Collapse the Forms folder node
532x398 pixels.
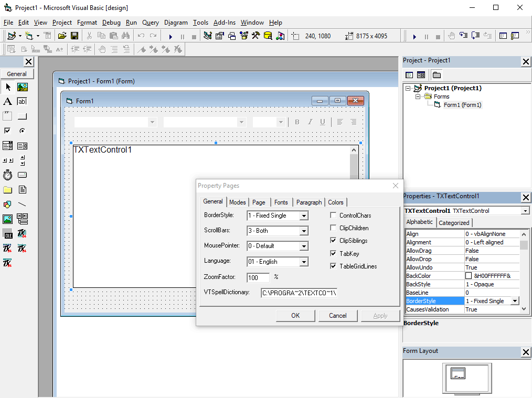tap(418, 96)
